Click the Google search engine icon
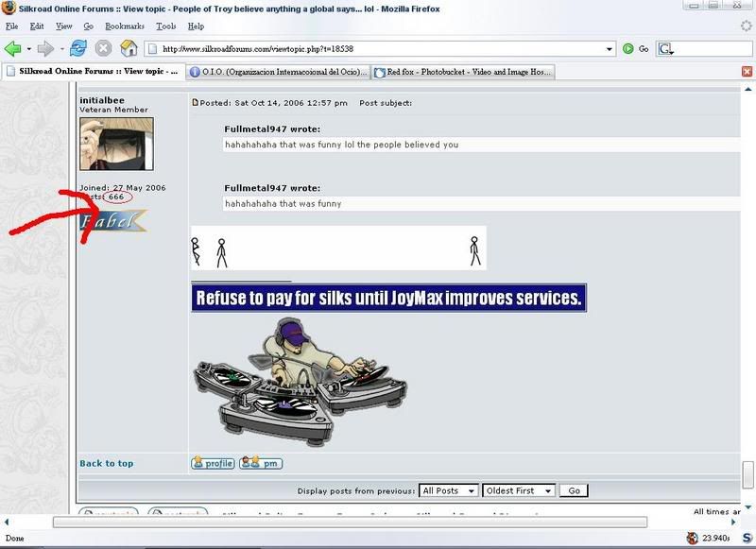756x549 pixels. pyautogui.click(x=665, y=49)
